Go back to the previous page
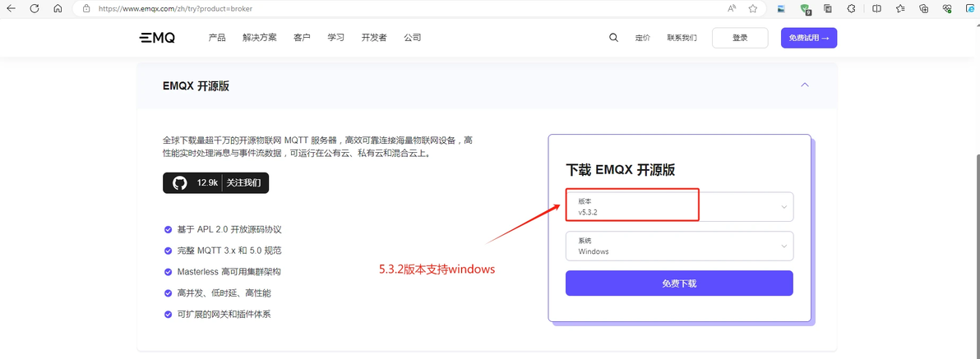The width and height of the screenshot is (980, 359). pyautogui.click(x=12, y=9)
